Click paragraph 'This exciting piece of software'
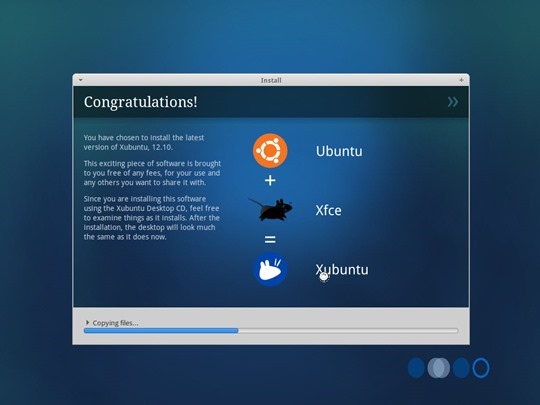 [x=152, y=173]
